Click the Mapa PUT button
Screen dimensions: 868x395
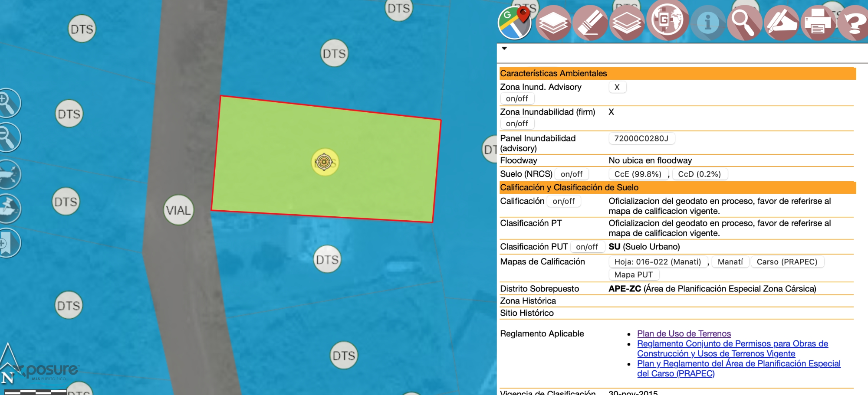tap(634, 274)
